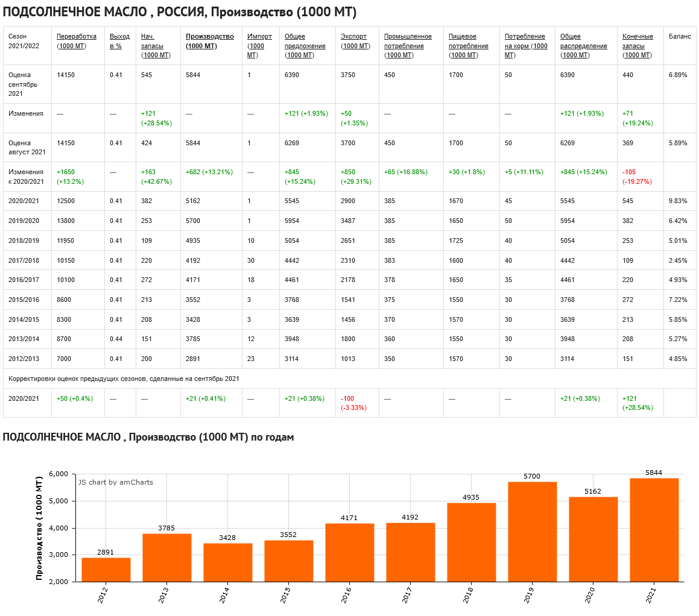Open the Выход в % header link
The height and width of the screenshot is (616, 699).
[119, 41]
